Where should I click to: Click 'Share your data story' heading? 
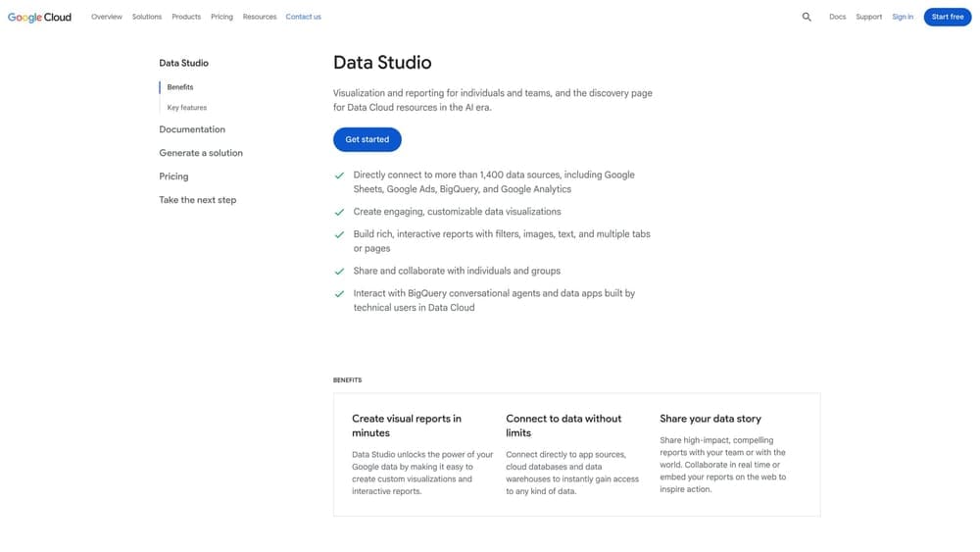pyautogui.click(x=710, y=419)
